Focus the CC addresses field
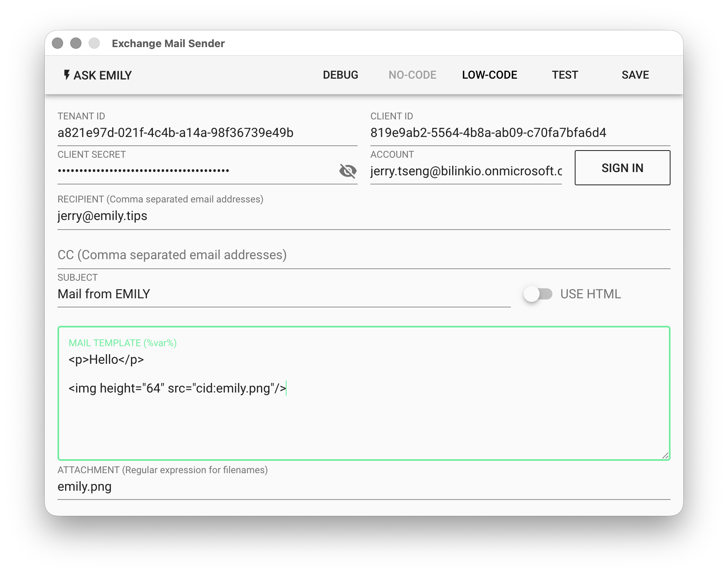Image resolution: width=728 pixels, height=575 pixels. coord(363,255)
